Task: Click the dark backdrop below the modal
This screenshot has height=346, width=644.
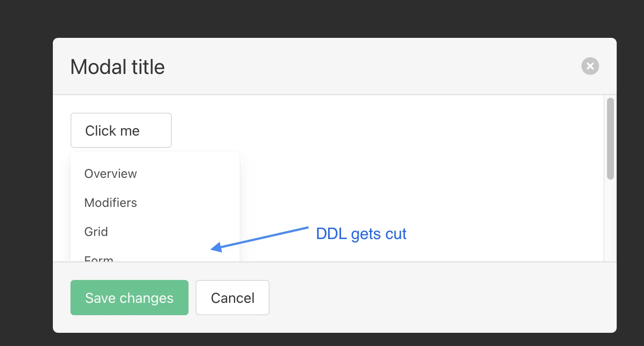Action: [x=322, y=340]
